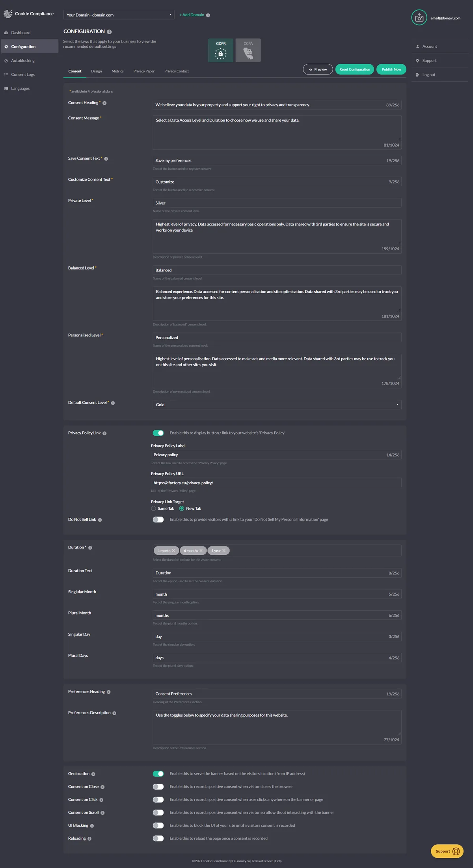Click info icon next to Geolocation
This screenshot has width=473, height=868.
click(x=93, y=774)
